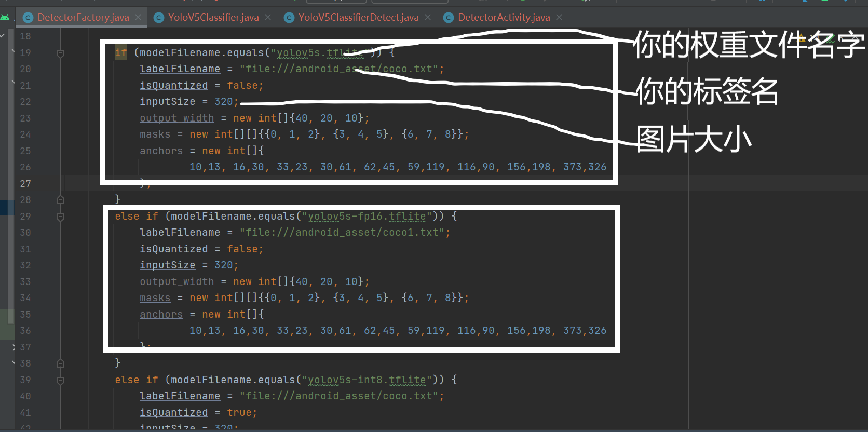The height and width of the screenshot is (432, 868).
Task: Click line number 33 in the gutter
Action: click(x=25, y=282)
